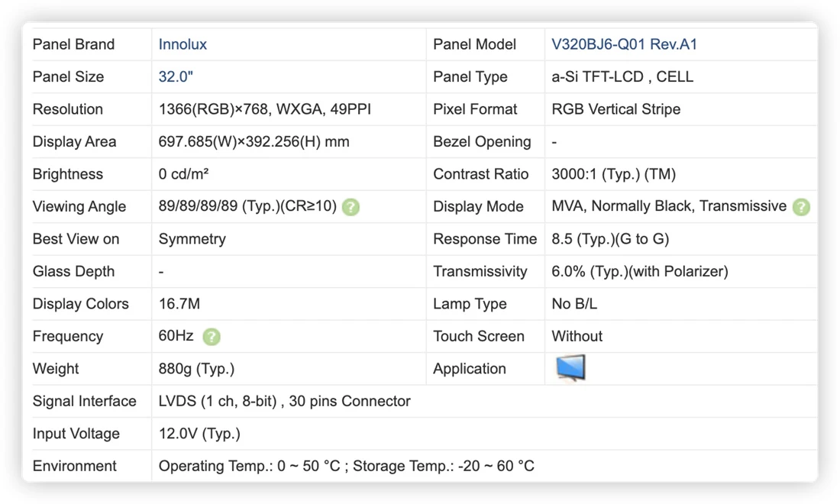Select the LVDS signal interface value

285,401
